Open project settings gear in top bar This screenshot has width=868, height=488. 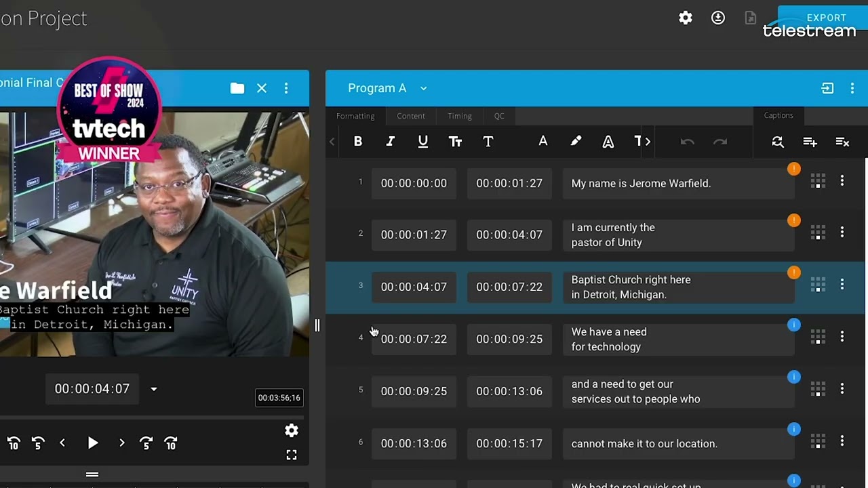click(x=686, y=18)
